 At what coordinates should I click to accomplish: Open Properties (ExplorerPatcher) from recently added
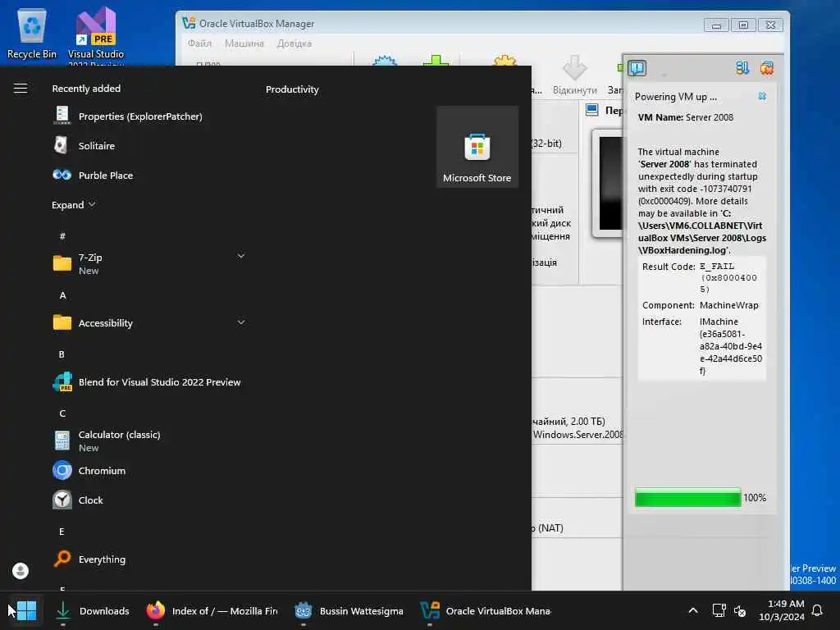tap(129, 116)
